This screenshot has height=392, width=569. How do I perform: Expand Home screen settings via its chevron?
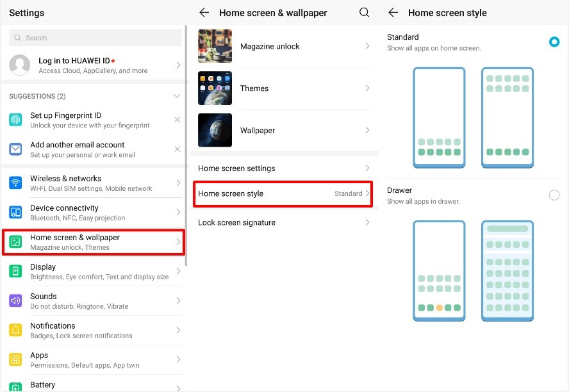point(367,168)
